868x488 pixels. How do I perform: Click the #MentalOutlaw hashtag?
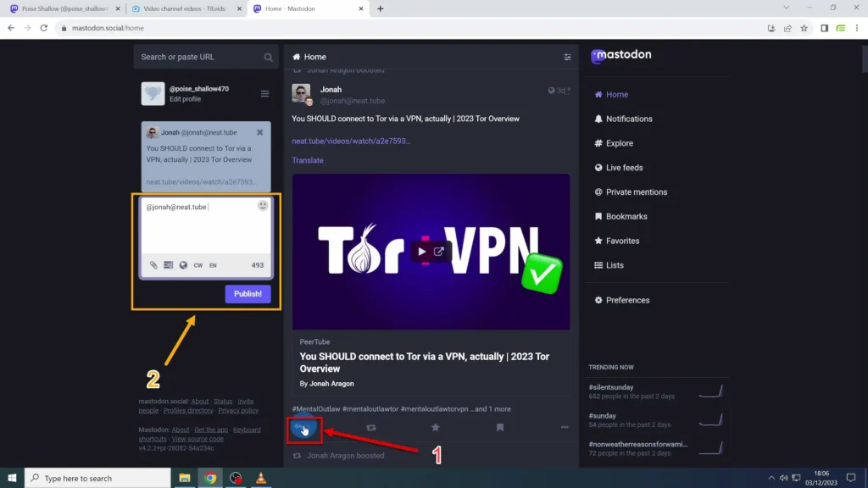pyautogui.click(x=315, y=409)
